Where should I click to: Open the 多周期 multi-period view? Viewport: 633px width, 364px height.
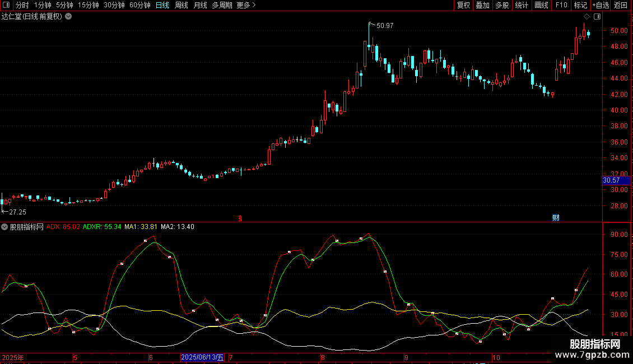pyautogui.click(x=222, y=5)
